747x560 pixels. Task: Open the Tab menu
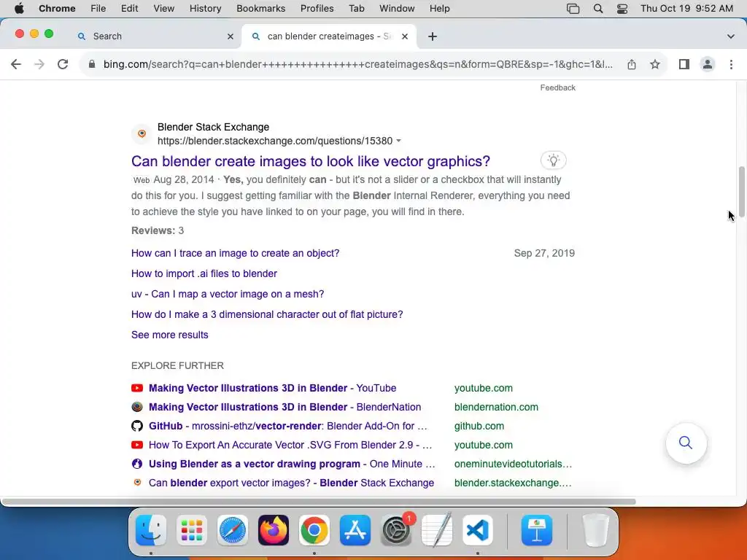click(356, 9)
